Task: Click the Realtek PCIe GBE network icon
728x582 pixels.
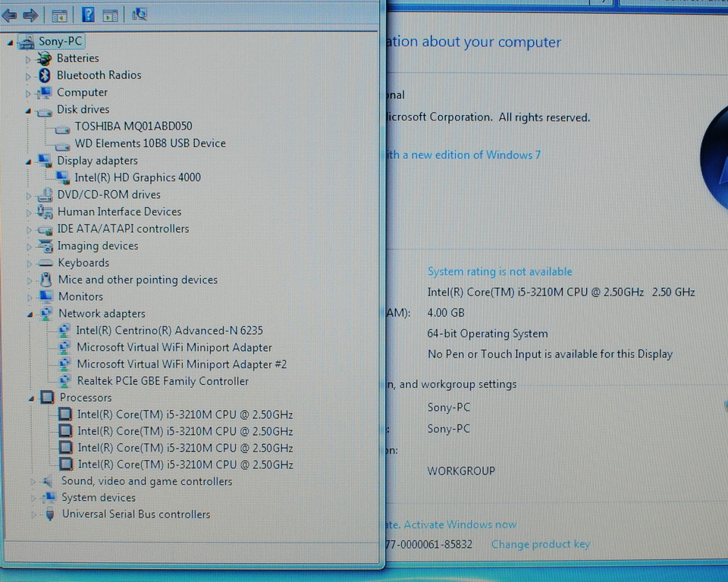Action: pyautogui.click(x=64, y=381)
